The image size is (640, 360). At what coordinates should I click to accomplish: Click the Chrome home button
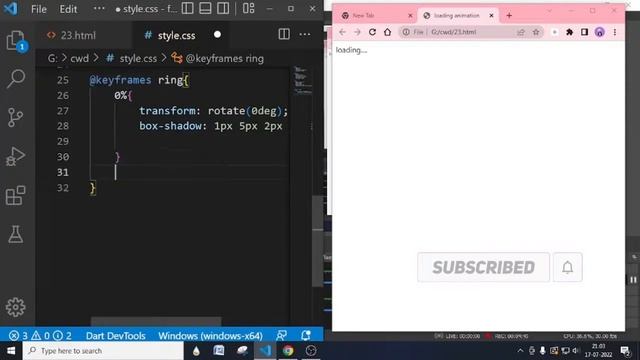click(x=387, y=32)
